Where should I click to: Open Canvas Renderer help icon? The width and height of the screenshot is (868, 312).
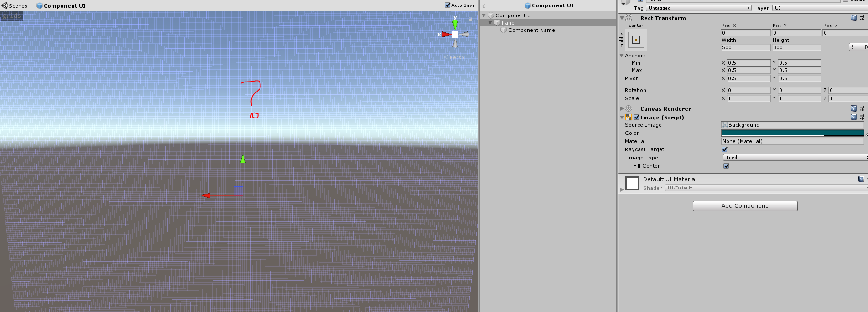point(853,108)
